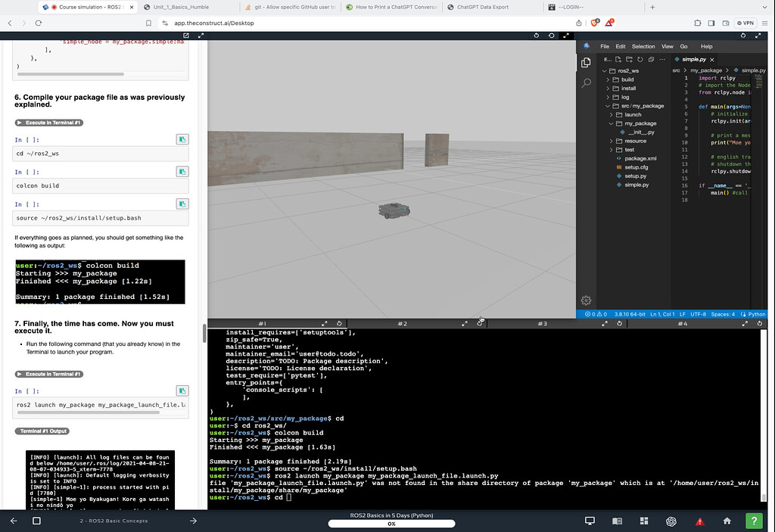Open the explorer more actions ellipsis

coord(662,59)
